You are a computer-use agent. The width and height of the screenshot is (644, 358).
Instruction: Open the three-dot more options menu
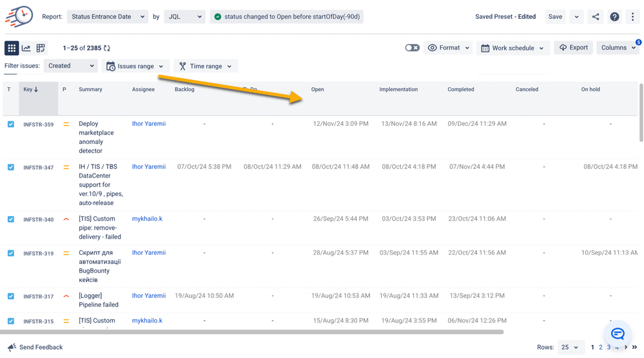[x=632, y=17]
